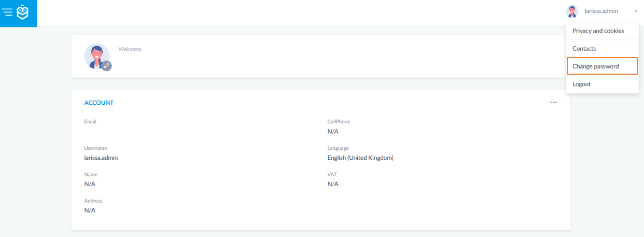Click the VAT N/A value
The height and width of the screenshot is (237, 644).
click(333, 184)
